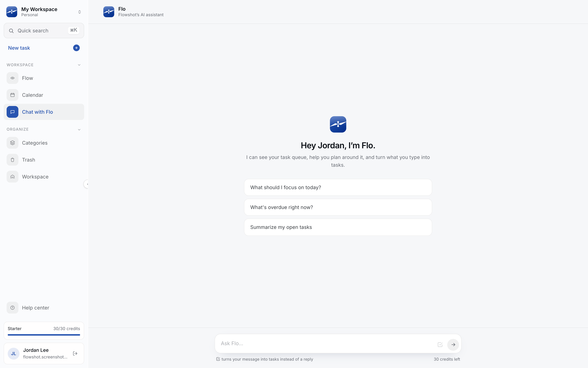Click the log out icon beside Jordan Lee
Screen dimensions: 588x368
(75, 353)
